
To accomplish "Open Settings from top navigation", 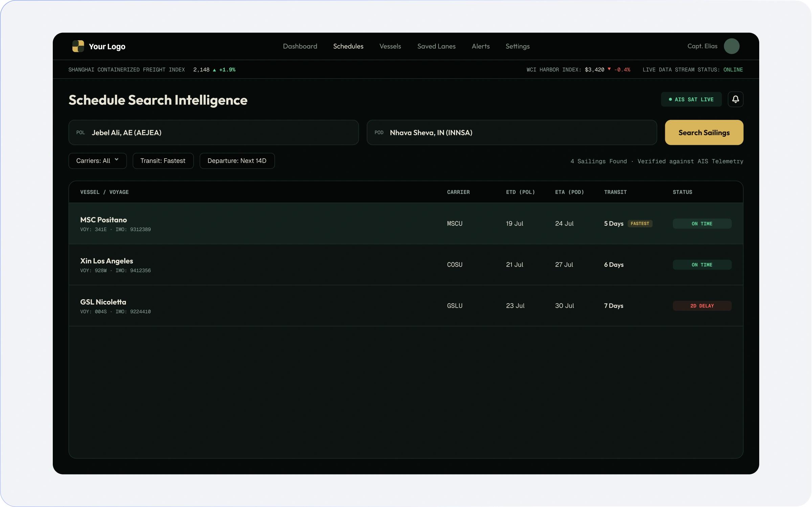I will tap(518, 46).
